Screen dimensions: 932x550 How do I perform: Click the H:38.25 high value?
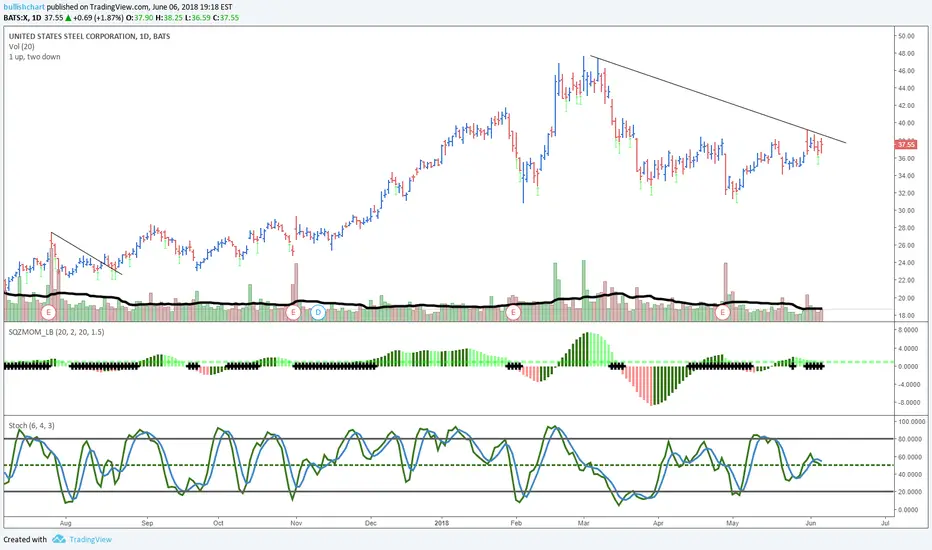(168, 18)
